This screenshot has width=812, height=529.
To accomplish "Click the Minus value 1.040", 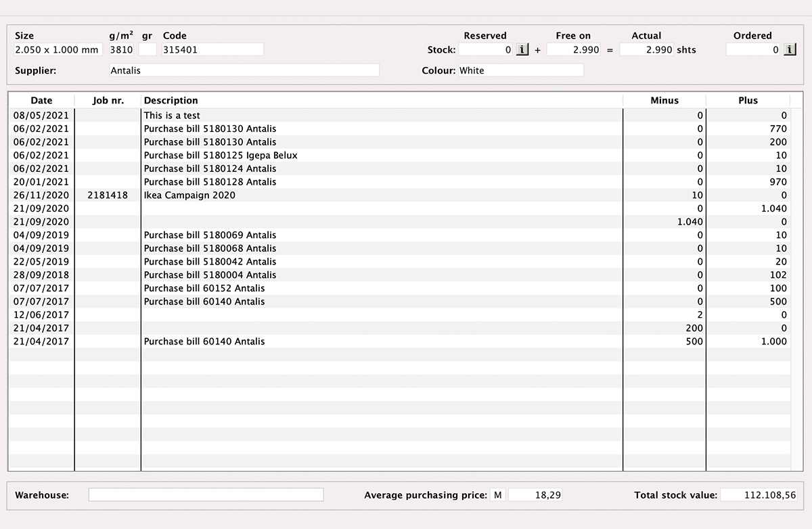I will [690, 222].
